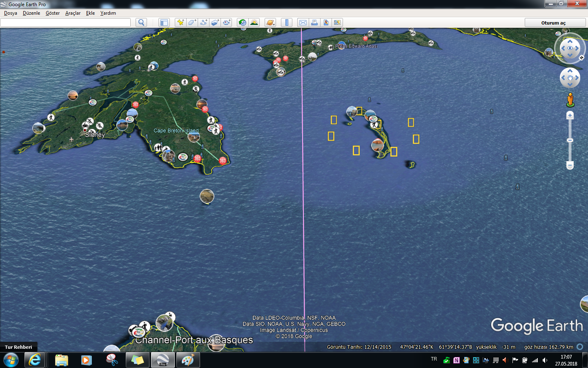Click the volume speaker tray icon
This screenshot has width=588, height=368.
coord(545,360)
